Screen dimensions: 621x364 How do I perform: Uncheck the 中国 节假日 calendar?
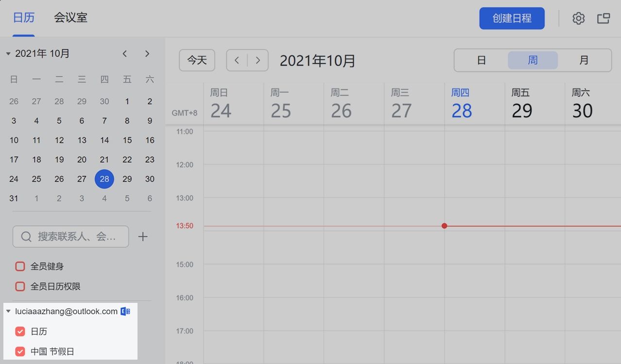click(20, 351)
